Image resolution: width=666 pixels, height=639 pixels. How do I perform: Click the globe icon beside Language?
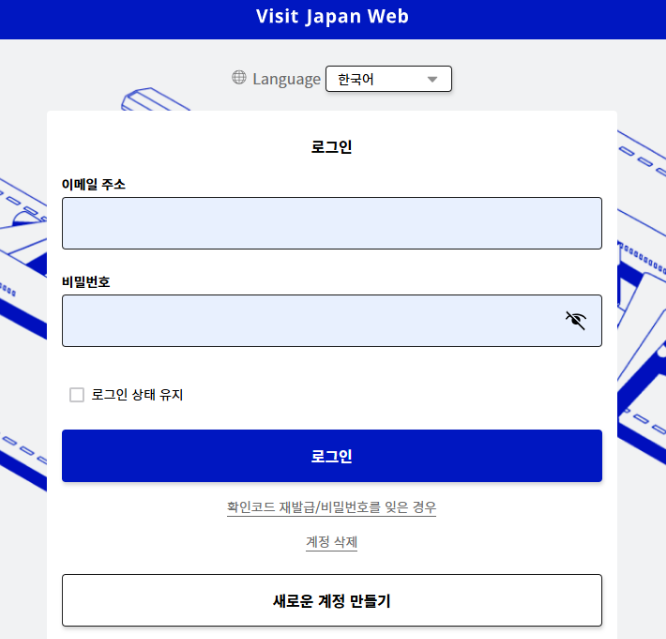point(239,78)
